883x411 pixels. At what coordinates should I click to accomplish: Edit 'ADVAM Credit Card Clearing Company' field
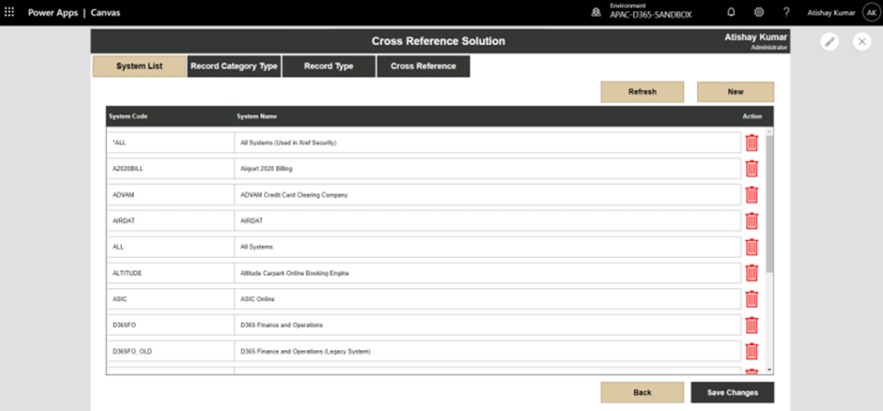pyautogui.click(x=488, y=195)
